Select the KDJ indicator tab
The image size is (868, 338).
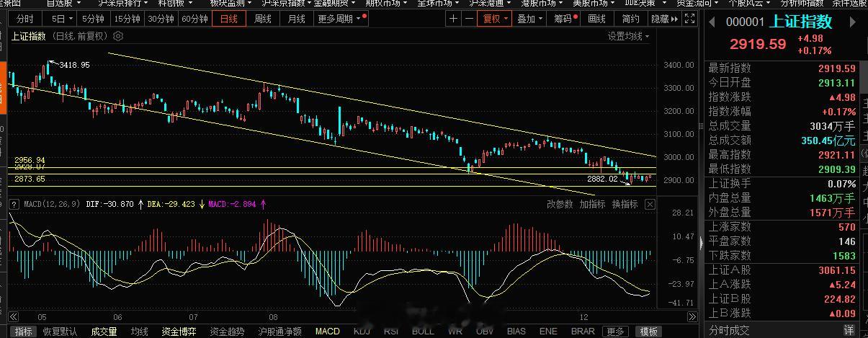362,332
